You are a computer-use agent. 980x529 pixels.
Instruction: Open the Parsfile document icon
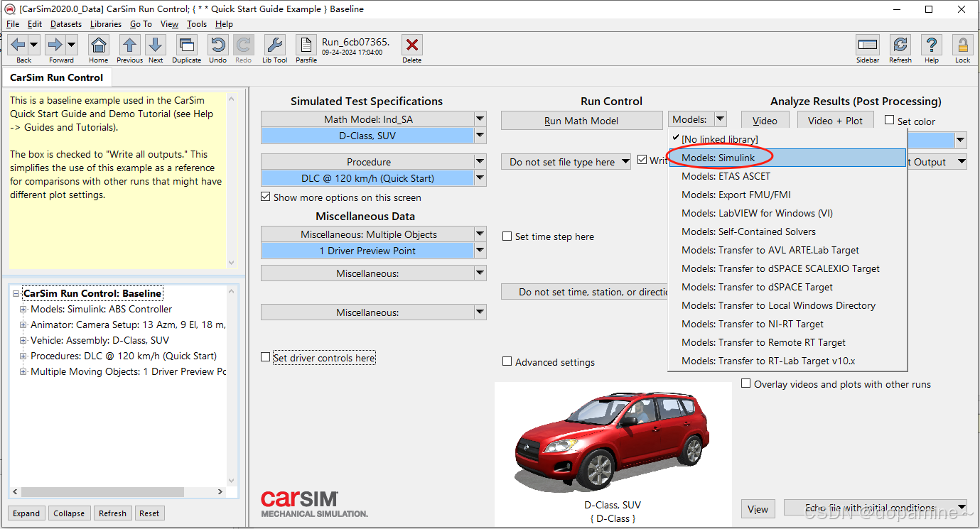coord(306,45)
